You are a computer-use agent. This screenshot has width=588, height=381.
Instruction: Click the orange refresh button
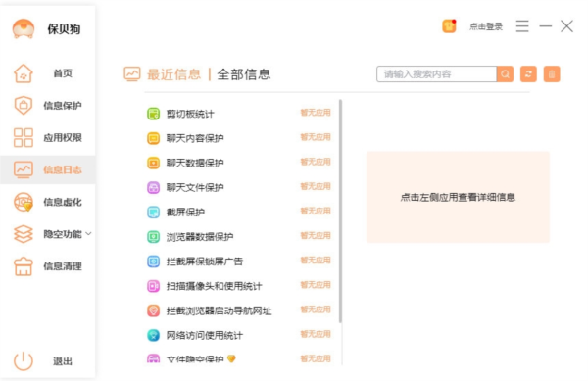point(528,73)
